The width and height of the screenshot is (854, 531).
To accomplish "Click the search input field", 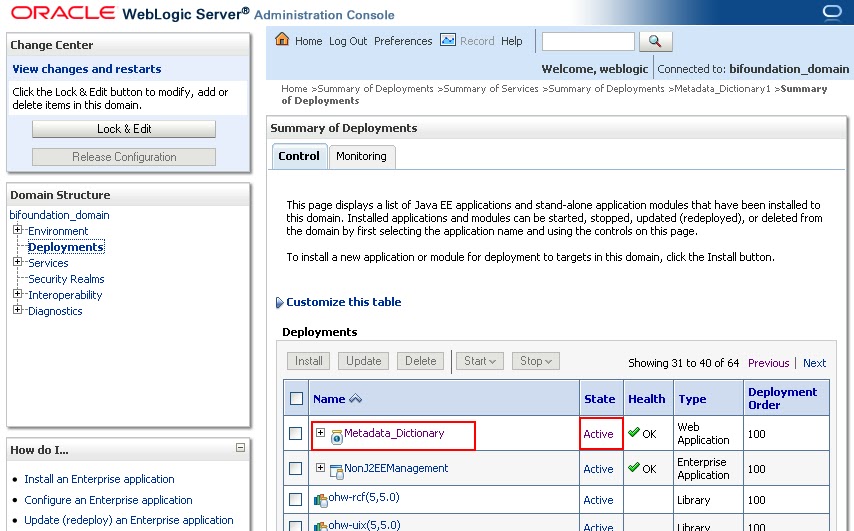I will [588, 41].
